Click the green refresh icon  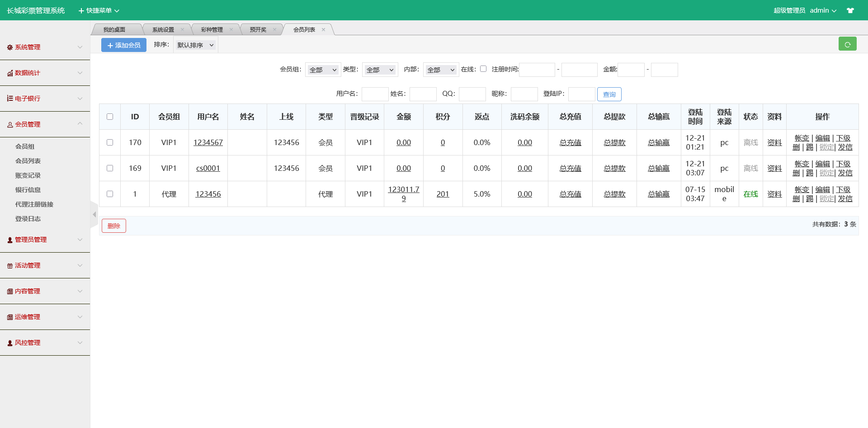point(848,44)
